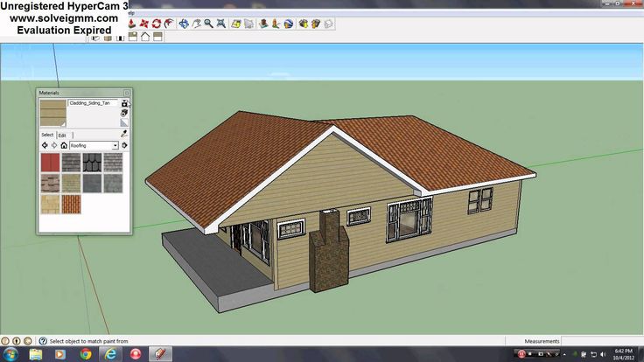Choose the Zoom magnifier tool
644x362 pixels.
point(208,24)
